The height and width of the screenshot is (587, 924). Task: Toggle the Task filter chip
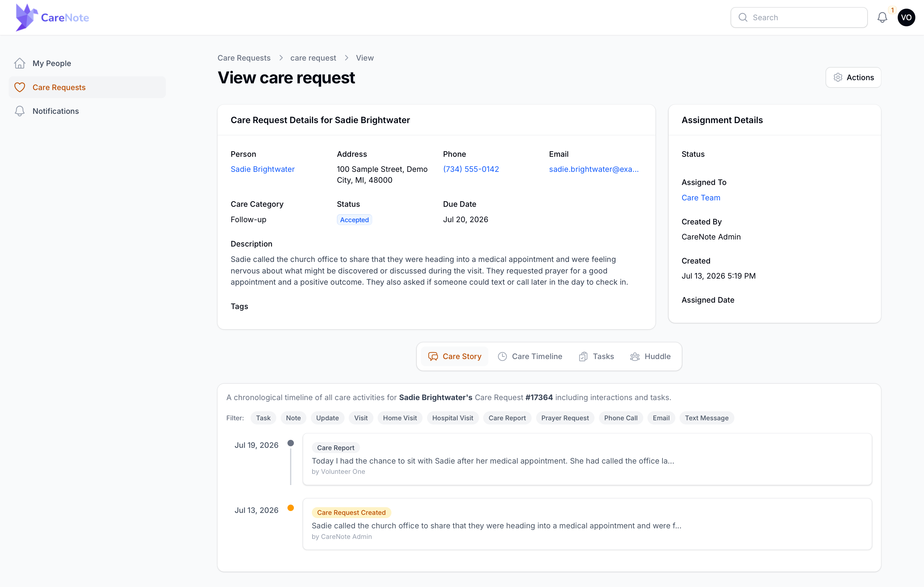pyautogui.click(x=263, y=418)
